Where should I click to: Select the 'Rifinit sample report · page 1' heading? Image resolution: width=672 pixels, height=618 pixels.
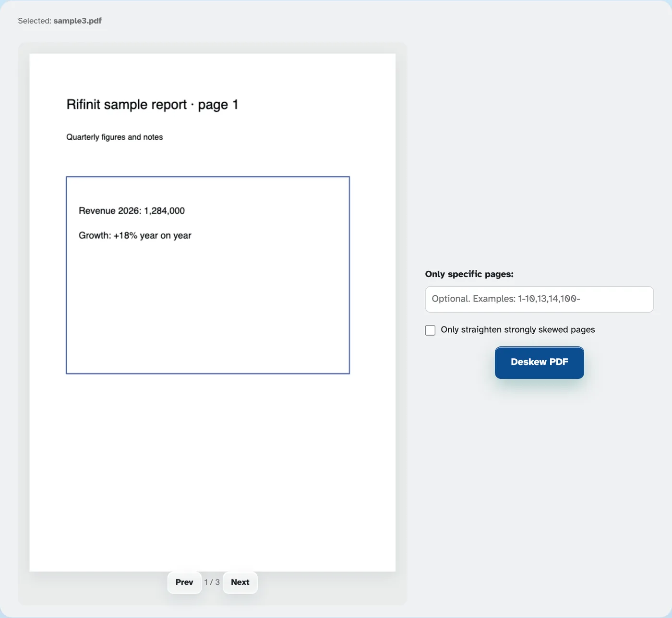(x=152, y=105)
